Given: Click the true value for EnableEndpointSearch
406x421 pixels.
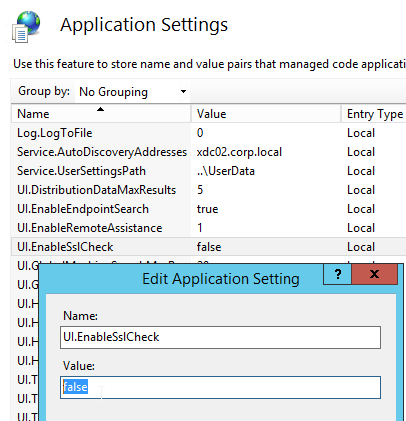Looking at the screenshot, I should click(207, 209).
